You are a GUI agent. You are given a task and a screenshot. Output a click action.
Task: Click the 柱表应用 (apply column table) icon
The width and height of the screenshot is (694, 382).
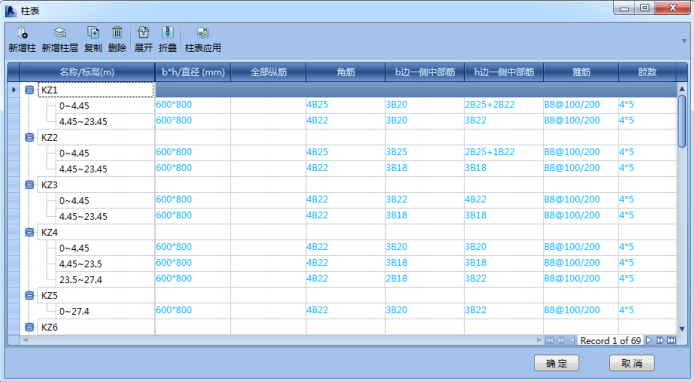coord(203,33)
